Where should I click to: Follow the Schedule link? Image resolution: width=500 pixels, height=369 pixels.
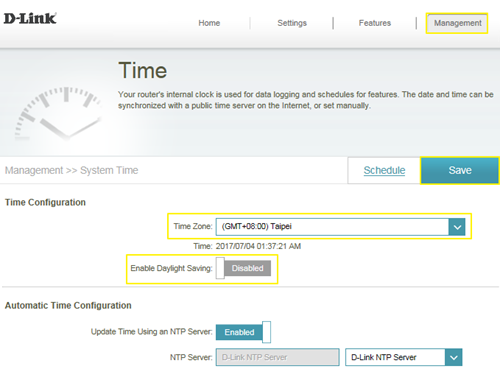click(x=384, y=170)
